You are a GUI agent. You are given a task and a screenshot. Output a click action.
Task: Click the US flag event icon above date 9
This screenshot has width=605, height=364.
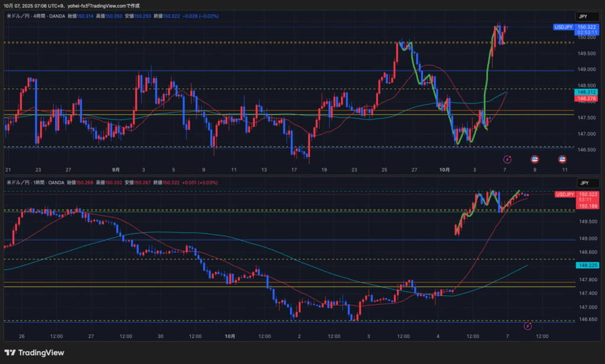[535, 159]
